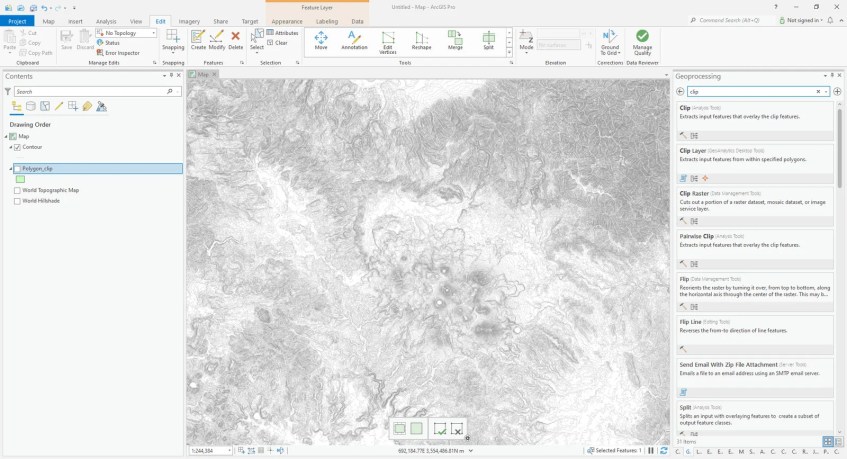Pick the Reshape tool

421,40
